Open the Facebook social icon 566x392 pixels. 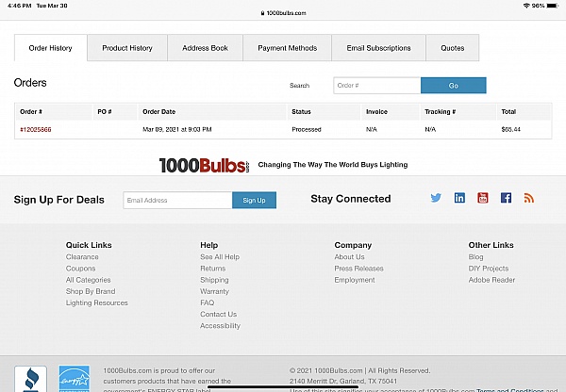click(x=506, y=198)
